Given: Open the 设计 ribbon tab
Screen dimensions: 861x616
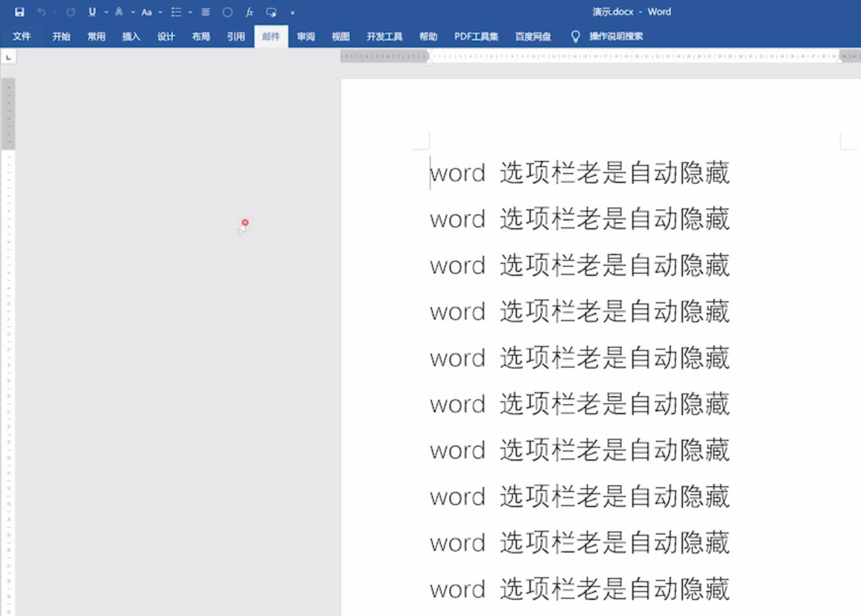Looking at the screenshot, I should [166, 36].
